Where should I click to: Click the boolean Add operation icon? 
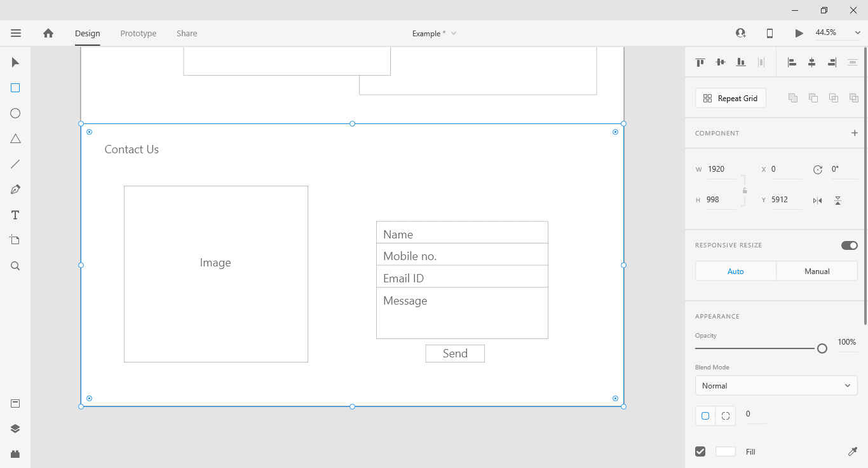(793, 98)
